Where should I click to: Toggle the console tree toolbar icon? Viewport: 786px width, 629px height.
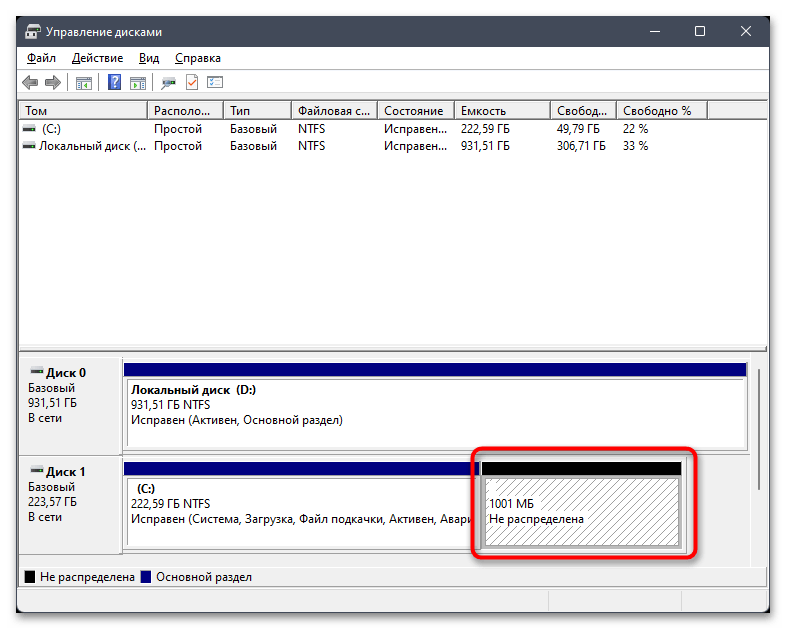click(x=84, y=83)
